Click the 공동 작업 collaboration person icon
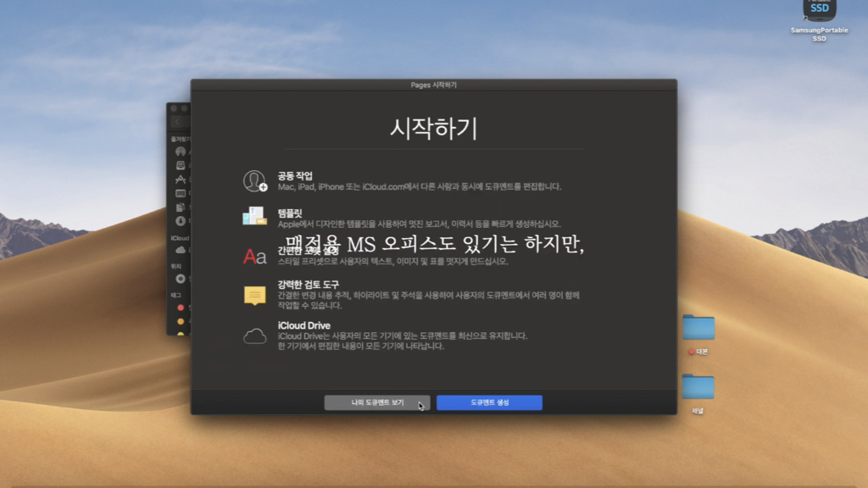The height and width of the screenshot is (488, 868). 254,181
